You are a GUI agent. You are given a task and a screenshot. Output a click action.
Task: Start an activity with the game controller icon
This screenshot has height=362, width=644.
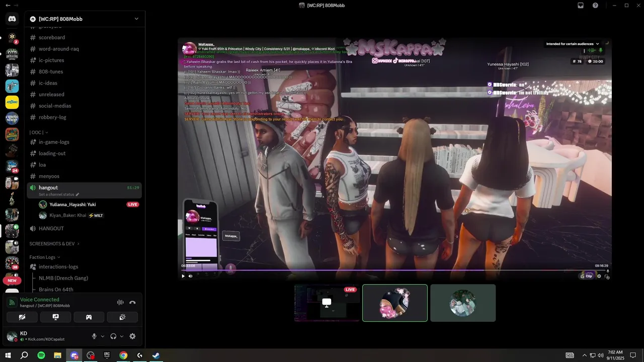tap(89, 317)
